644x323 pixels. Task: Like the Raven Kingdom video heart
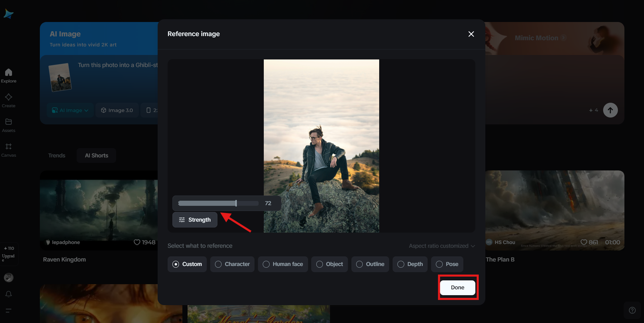coord(137,242)
